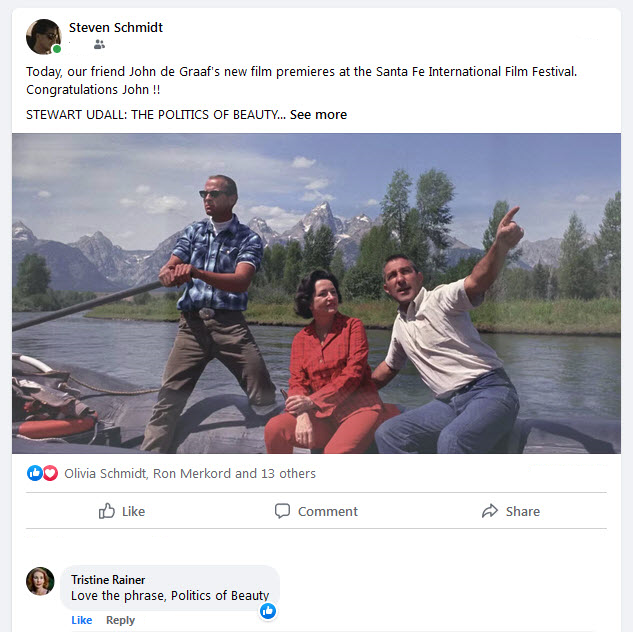633x632 pixels.
Task: Click the friends audience icon under author name
Action: point(99,45)
